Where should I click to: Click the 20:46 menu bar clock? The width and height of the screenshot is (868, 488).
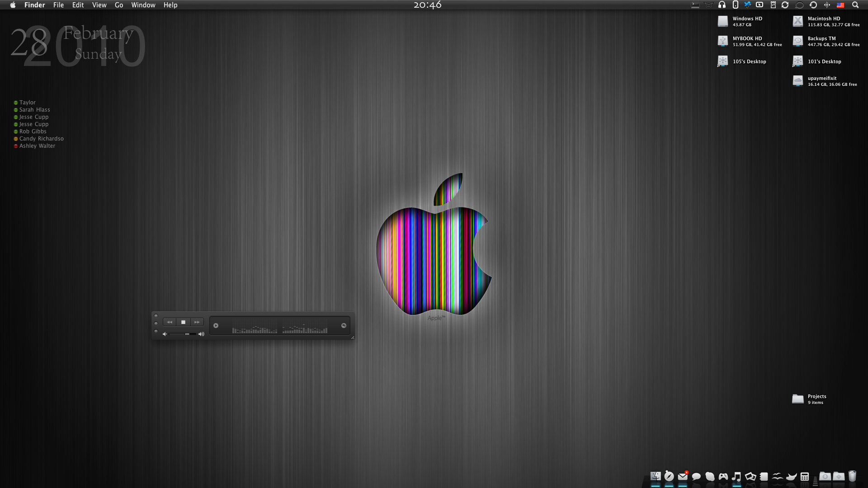pyautogui.click(x=427, y=5)
